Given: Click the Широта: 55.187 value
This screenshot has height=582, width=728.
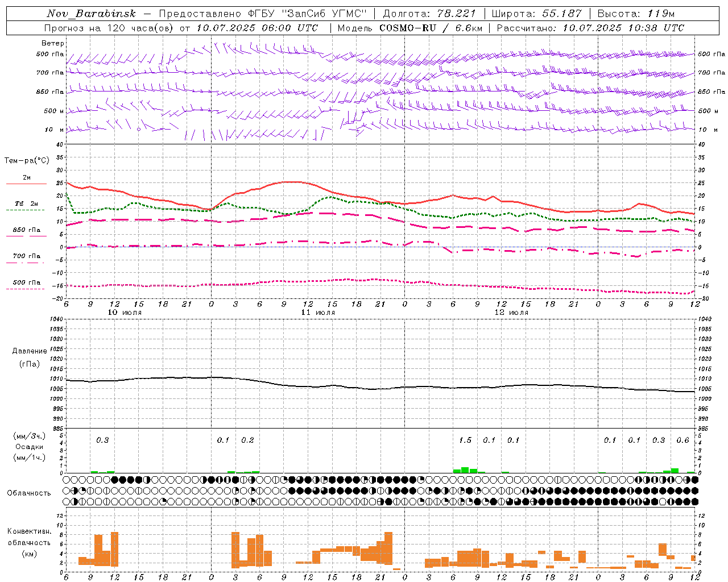Looking at the screenshot, I should [536, 14].
